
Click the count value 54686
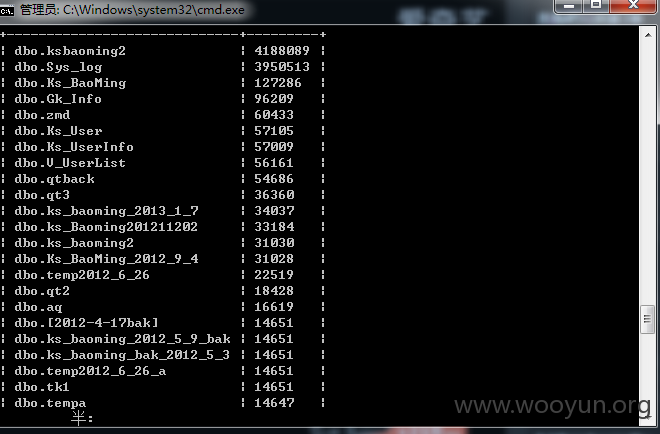[274, 179]
